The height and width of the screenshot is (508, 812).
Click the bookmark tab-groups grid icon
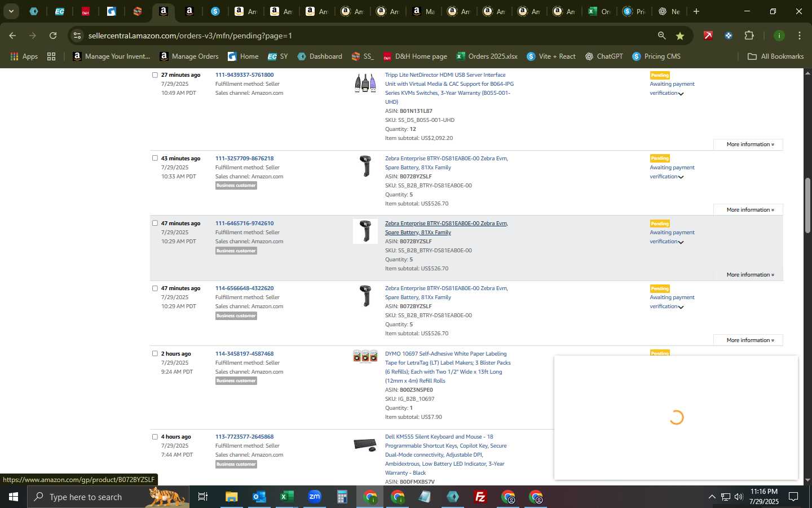(51, 56)
